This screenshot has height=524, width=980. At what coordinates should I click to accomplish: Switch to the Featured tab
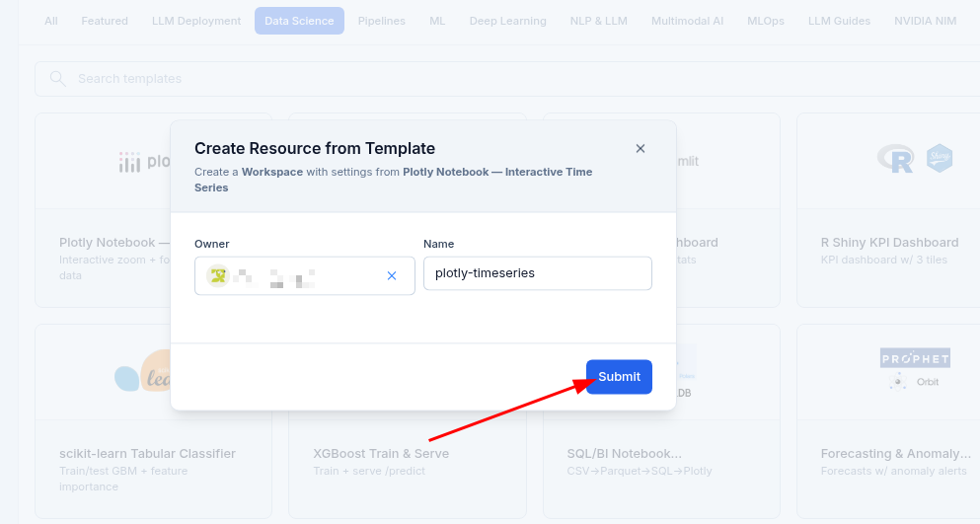click(x=105, y=21)
